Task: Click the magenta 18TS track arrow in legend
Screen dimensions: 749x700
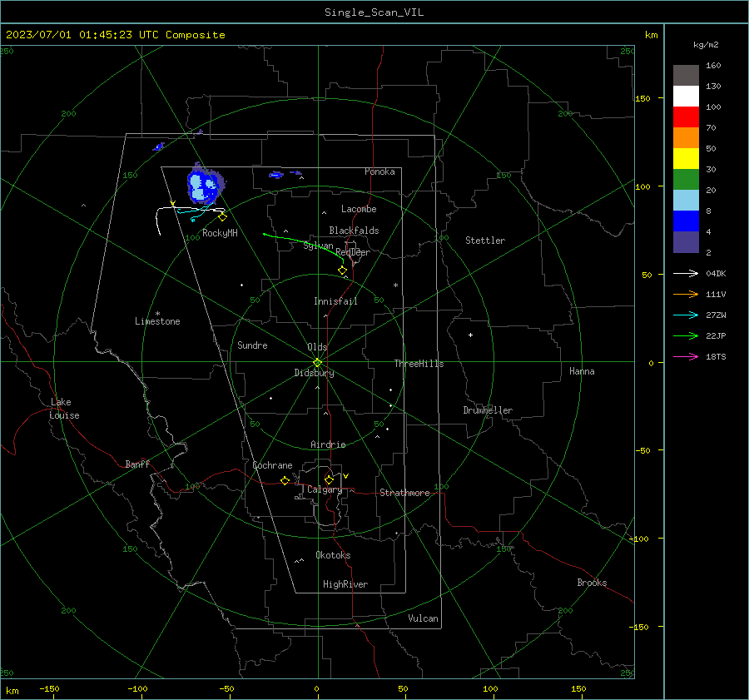Action: [x=686, y=357]
